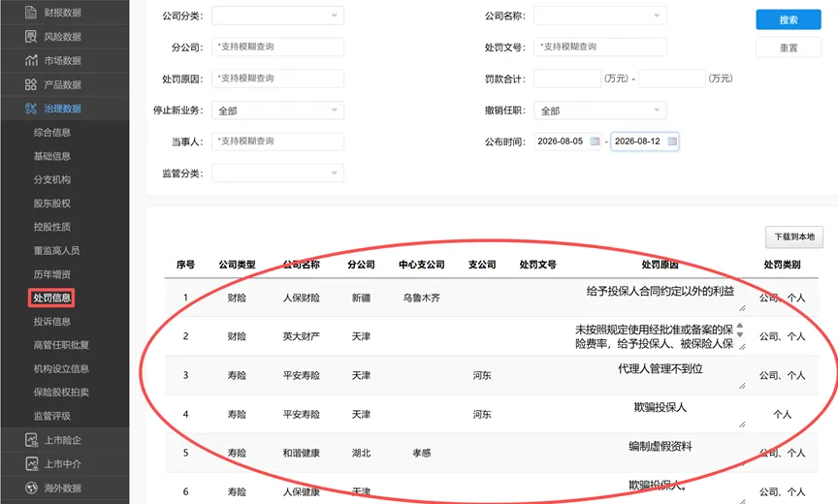Open the 上市中介 menu

[x=65, y=463]
